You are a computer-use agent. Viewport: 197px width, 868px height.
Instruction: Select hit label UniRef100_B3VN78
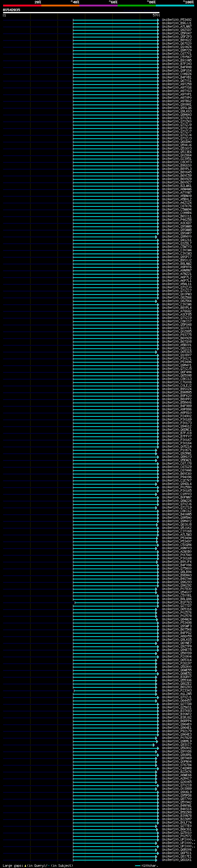pyautogui.click(x=177, y=815)
